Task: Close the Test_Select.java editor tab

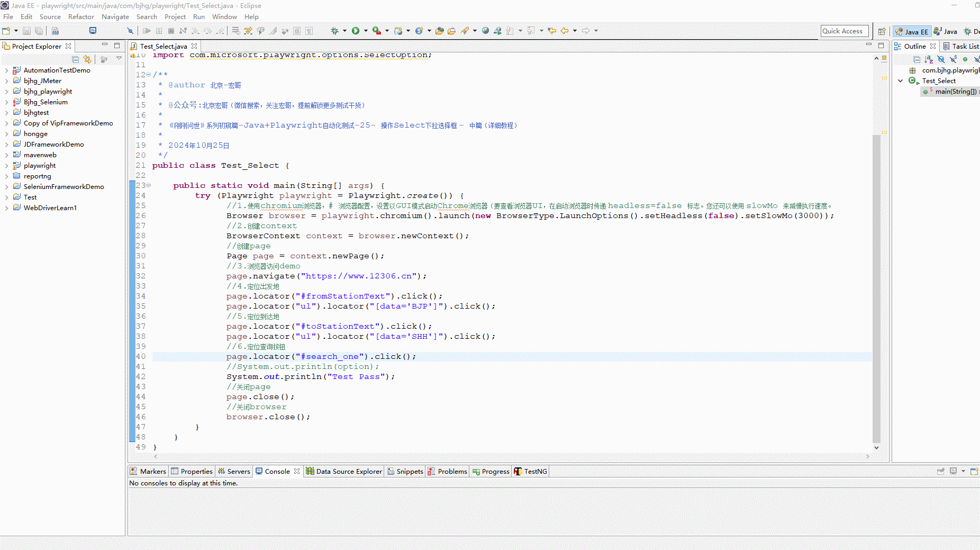Action: click(194, 46)
